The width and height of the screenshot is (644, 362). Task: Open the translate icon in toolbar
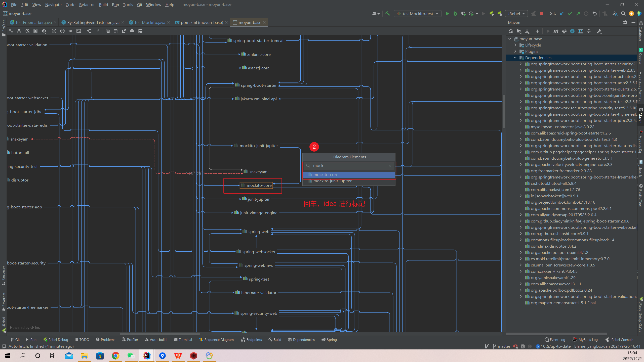click(615, 14)
